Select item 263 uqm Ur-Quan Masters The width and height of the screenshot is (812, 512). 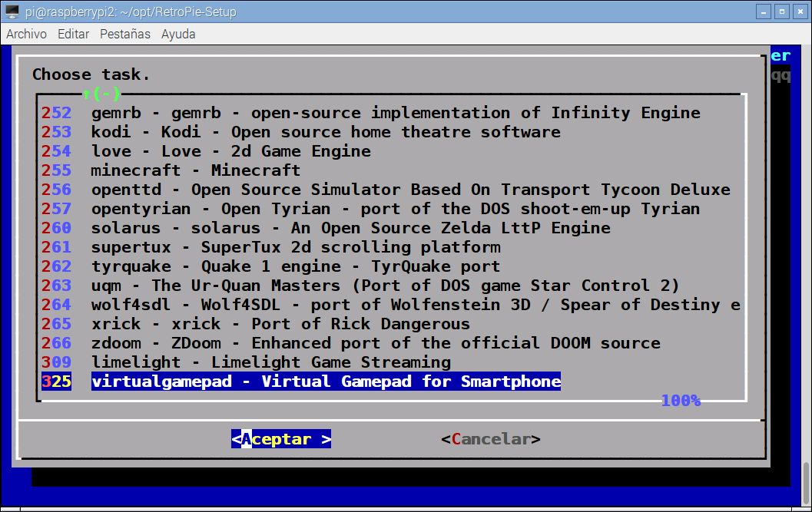[360, 286]
